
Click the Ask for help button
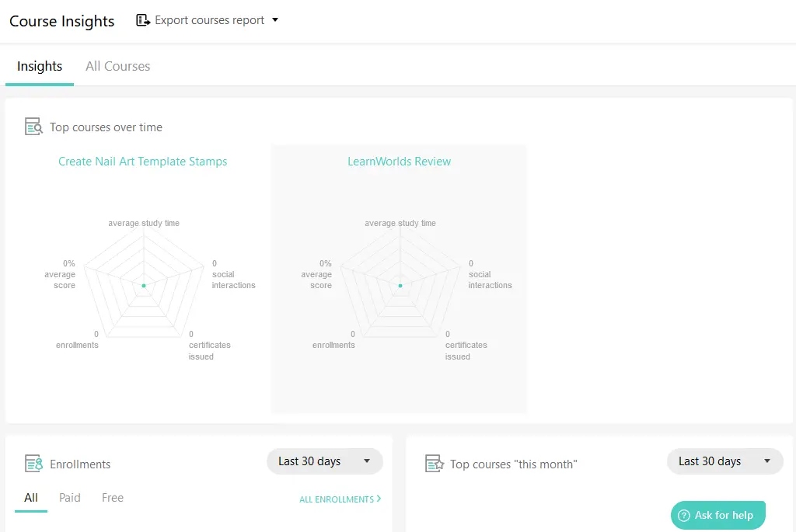(x=717, y=515)
